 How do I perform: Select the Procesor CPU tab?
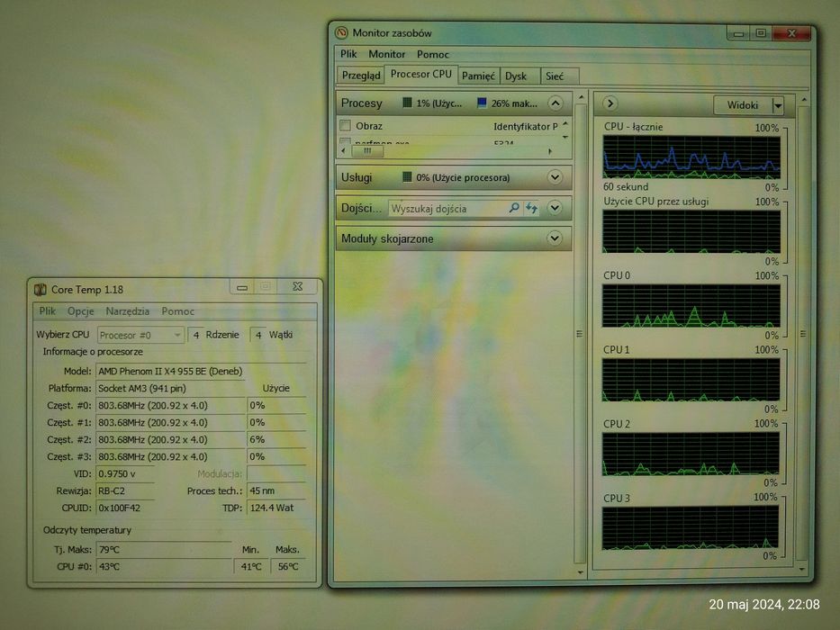coord(420,74)
